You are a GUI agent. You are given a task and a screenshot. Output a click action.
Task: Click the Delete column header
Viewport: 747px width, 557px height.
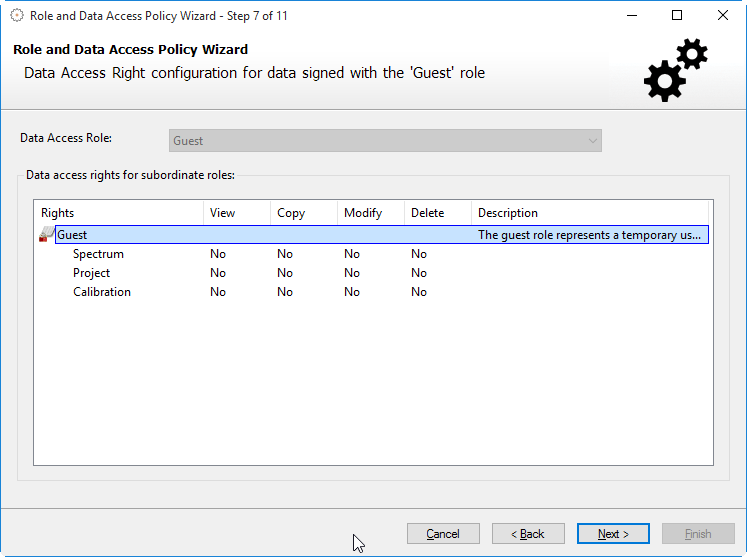[437, 213]
